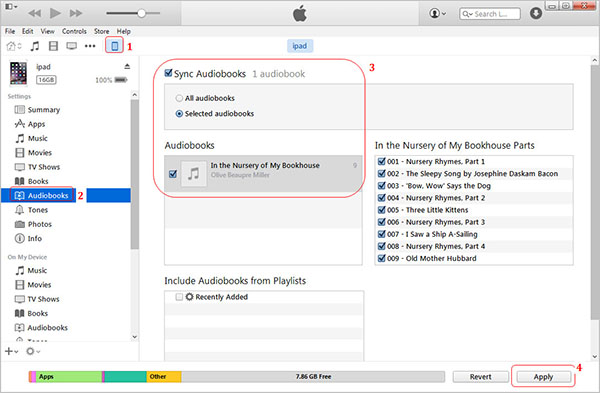Click the fast-forward playback button

76,13
